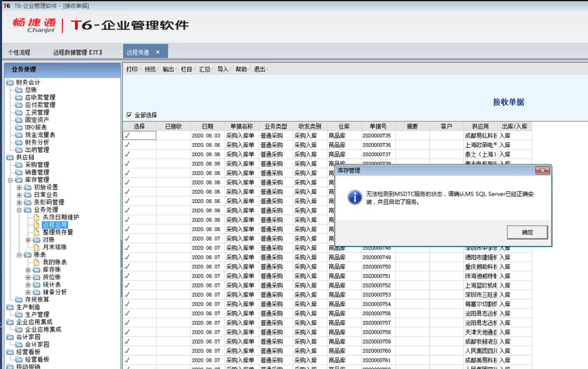Switch to the 个性流程 tab
Screen dimensions: 588x369
pos(19,52)
